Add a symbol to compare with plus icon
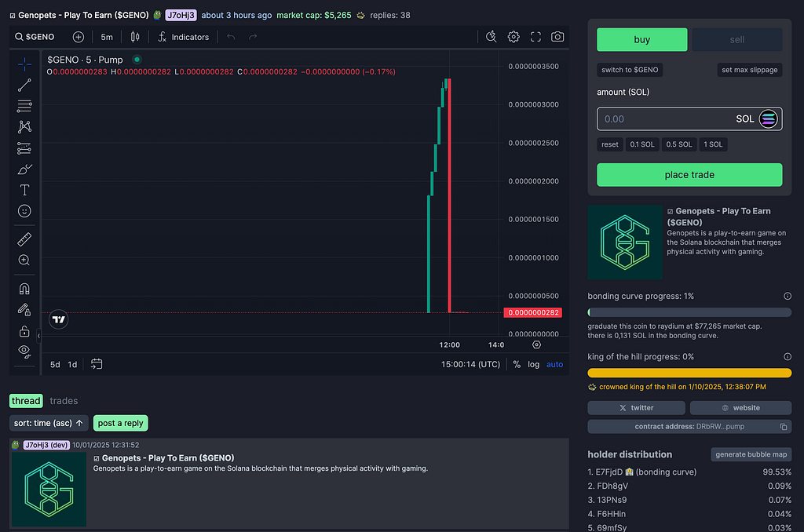The height and width of the screenshot is (532, 804). (x=78, y=37)
